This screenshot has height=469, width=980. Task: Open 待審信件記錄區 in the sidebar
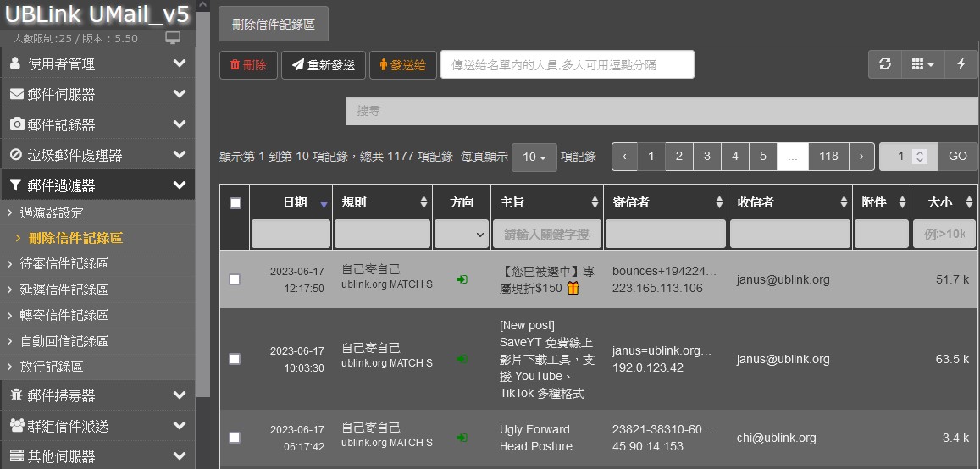coord(64,263)
